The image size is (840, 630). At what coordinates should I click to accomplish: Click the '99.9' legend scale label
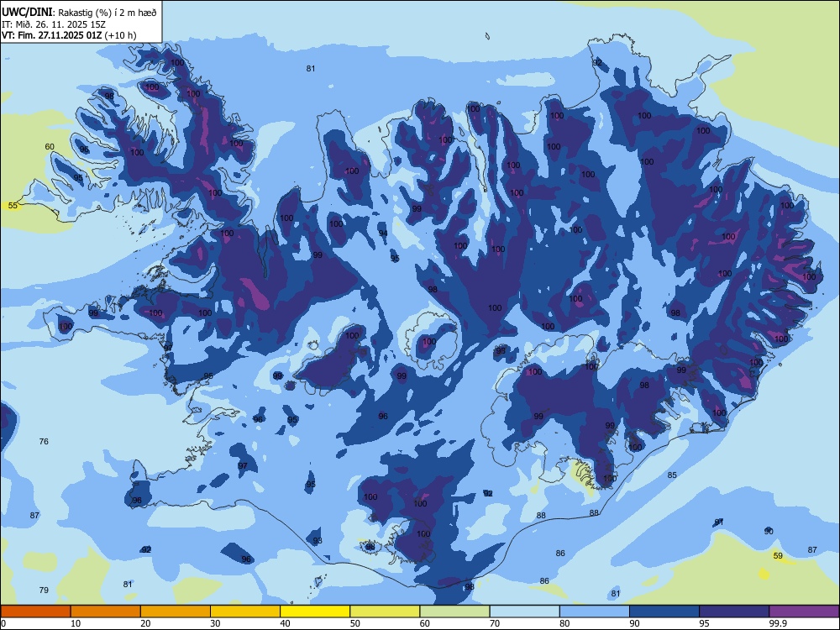click(778, 623)
